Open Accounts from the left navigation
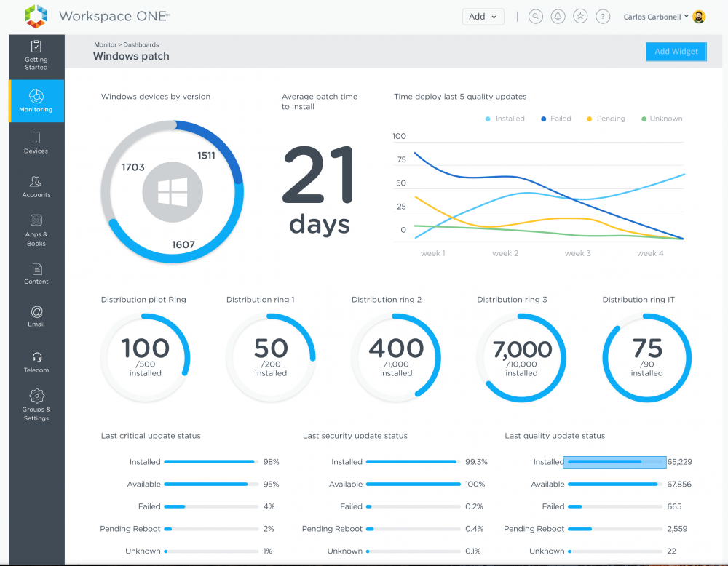The height and width of the screenshot is (566, 728). click(36, 186)
